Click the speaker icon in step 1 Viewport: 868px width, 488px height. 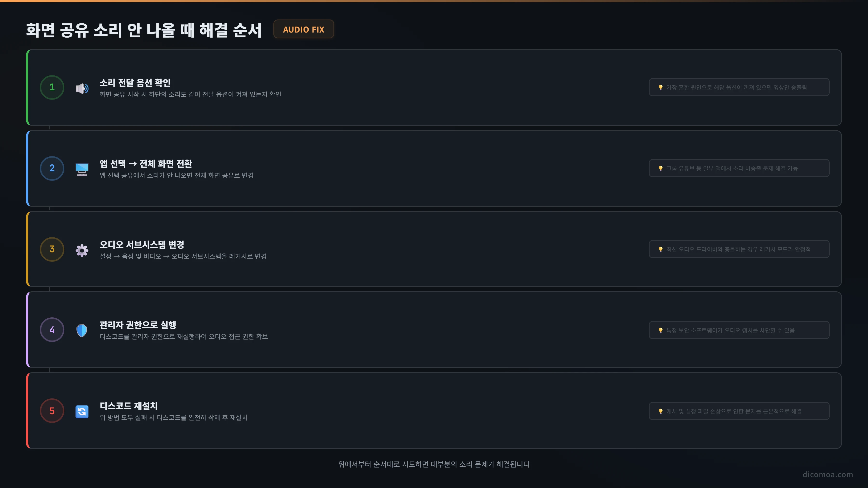(x=82, y=88)
